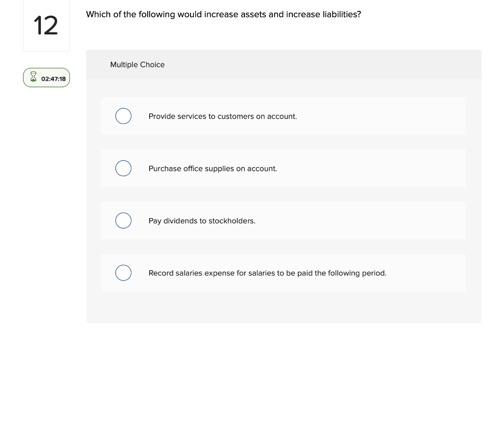Choose the 'Pay dividends to stockholders' radio button
The height and width of the screenshot is (437, 504).
pyautogui.click(x=123, y=220)
